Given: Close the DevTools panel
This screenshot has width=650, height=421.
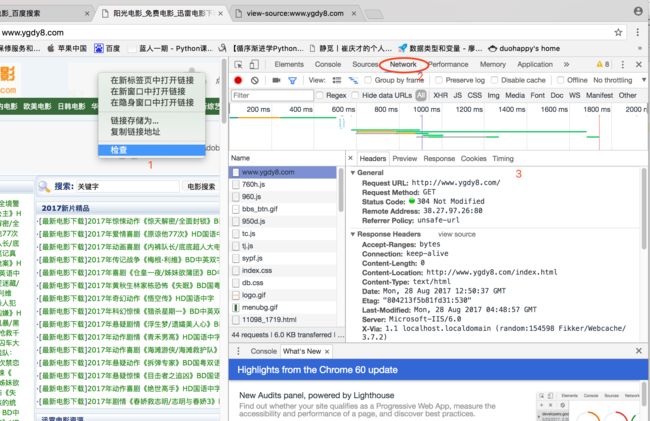Looking at the screenshot, I should [x=639, y=64].
